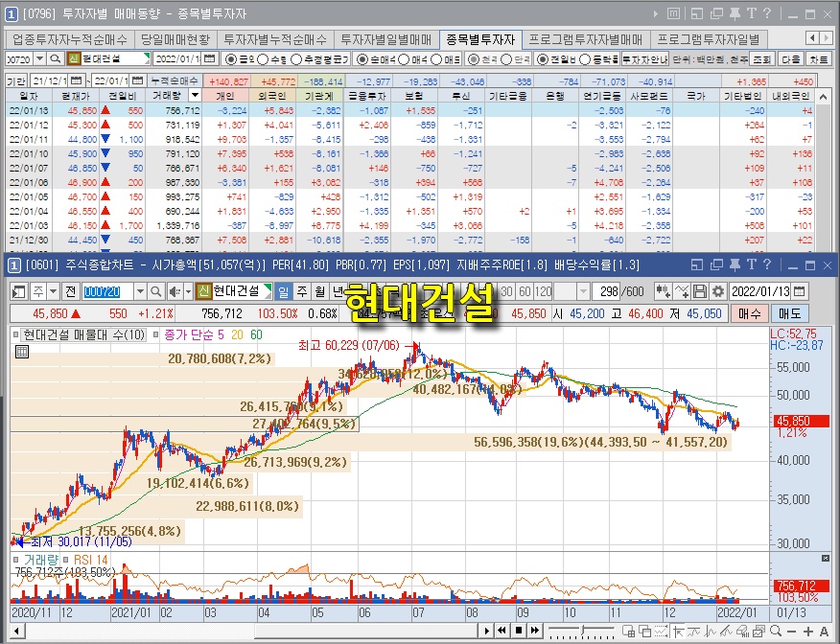Select the 월 monthly period button

[320, 291]
